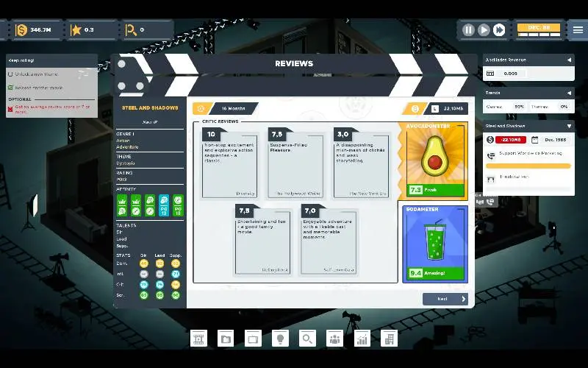This screenshot has height=368, width=588.
Task: Pause the game with the pause button
Action: tap(468, 30)
